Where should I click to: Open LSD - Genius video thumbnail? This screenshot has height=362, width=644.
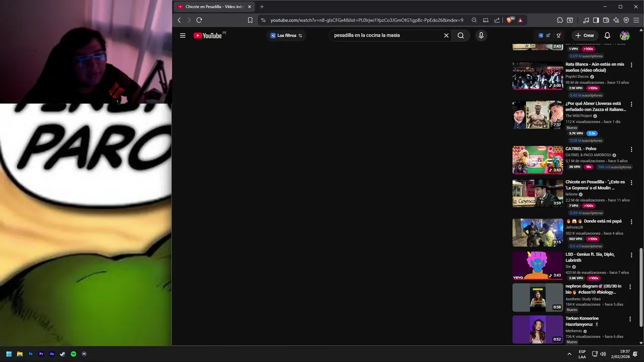click(537, 265)
